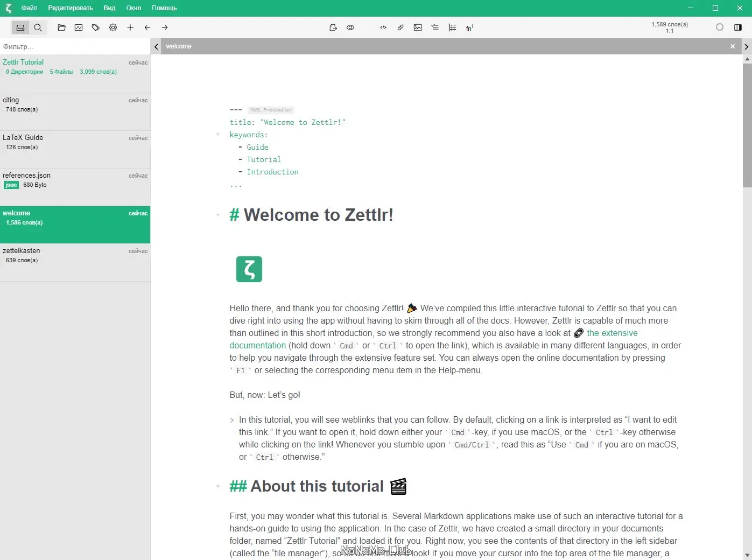Click the Introduction keyword entry

(x=272, y=172)
